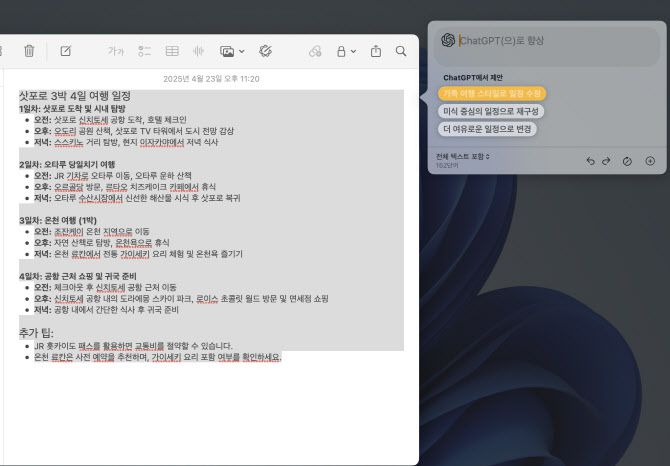Open text format options (가가)
This screenshot has height=466, width=670.
pos(115,51)
